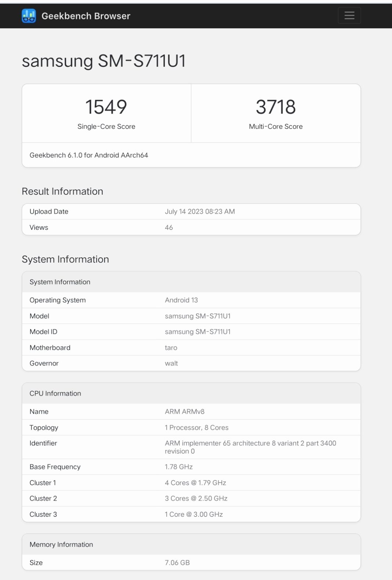Select the Multi-Core Score panel
This screenshot has height=580, width=392.
pyautogui.click(x=275, y=113)
